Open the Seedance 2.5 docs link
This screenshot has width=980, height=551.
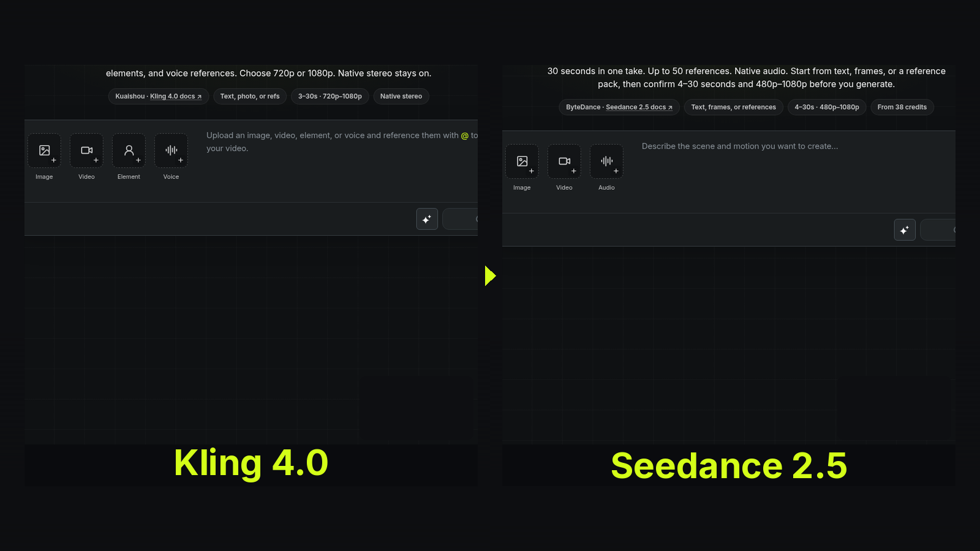tap(639, 107)
